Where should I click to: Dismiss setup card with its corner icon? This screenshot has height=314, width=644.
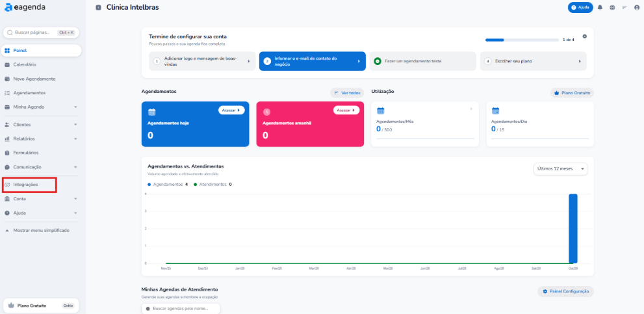tap(584, 36)
